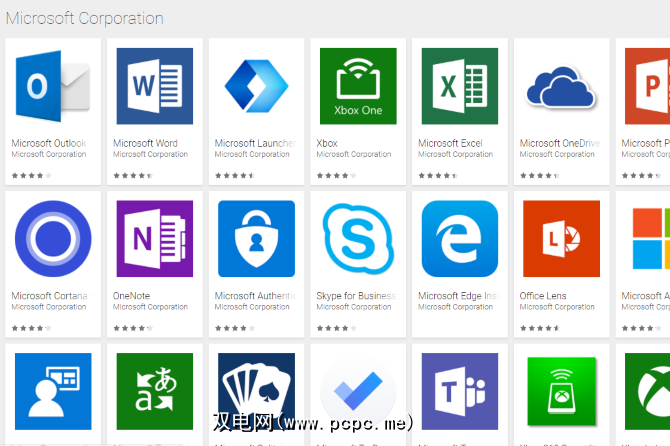Select the Microsoft Excel icon
The image size is (670, 446).
click(x=460, y=87)
